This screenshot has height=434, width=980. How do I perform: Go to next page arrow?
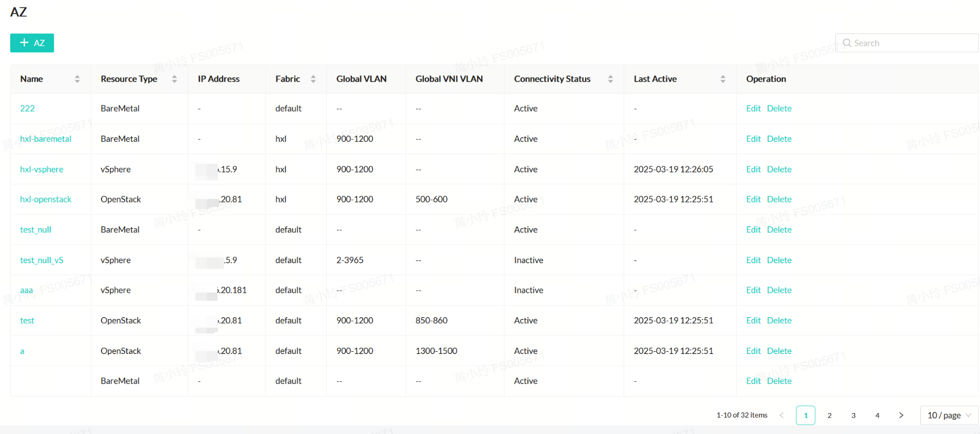coord(901,415)
